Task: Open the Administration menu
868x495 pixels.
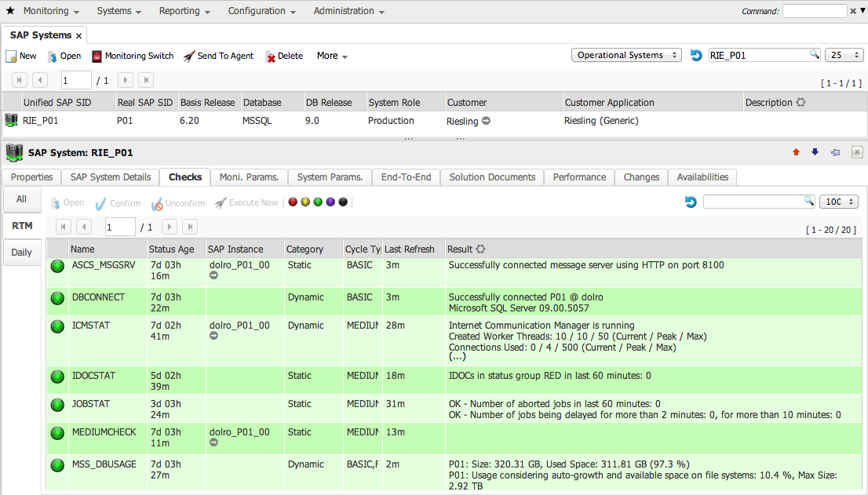Action: [348, 10]
